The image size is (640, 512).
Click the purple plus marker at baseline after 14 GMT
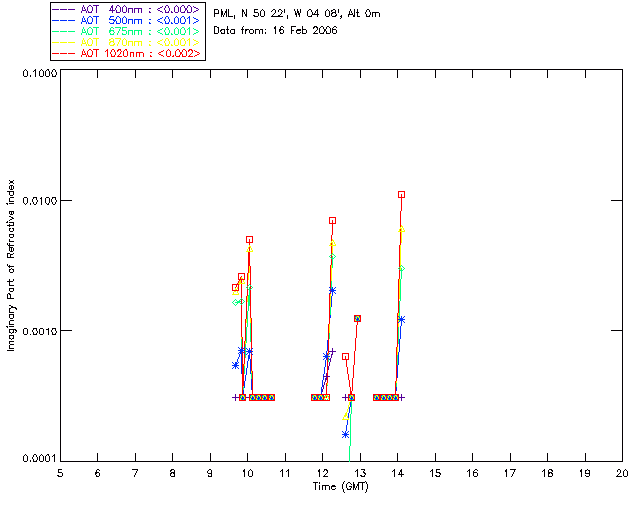[x=402, y=398]
